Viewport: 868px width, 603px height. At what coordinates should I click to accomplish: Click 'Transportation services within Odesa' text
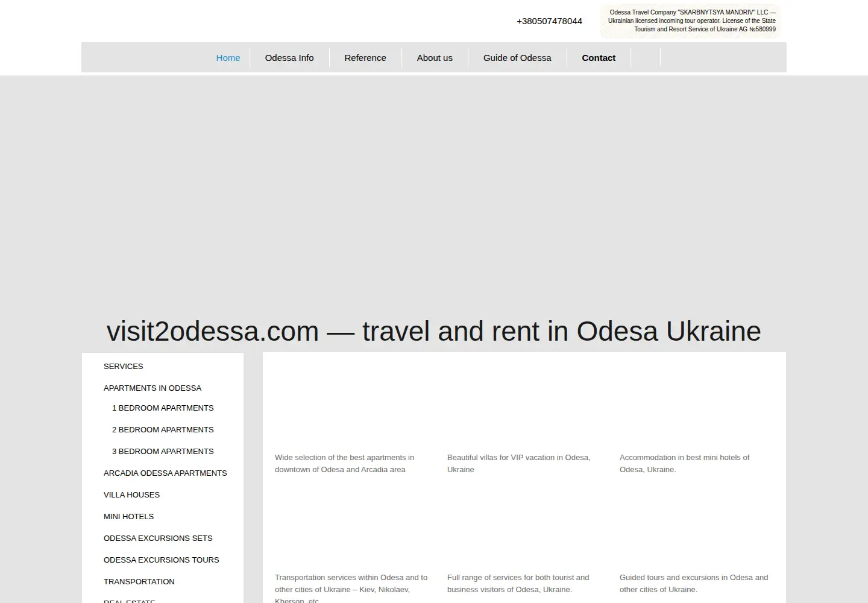pyautogui.click(x=351, y=588)
